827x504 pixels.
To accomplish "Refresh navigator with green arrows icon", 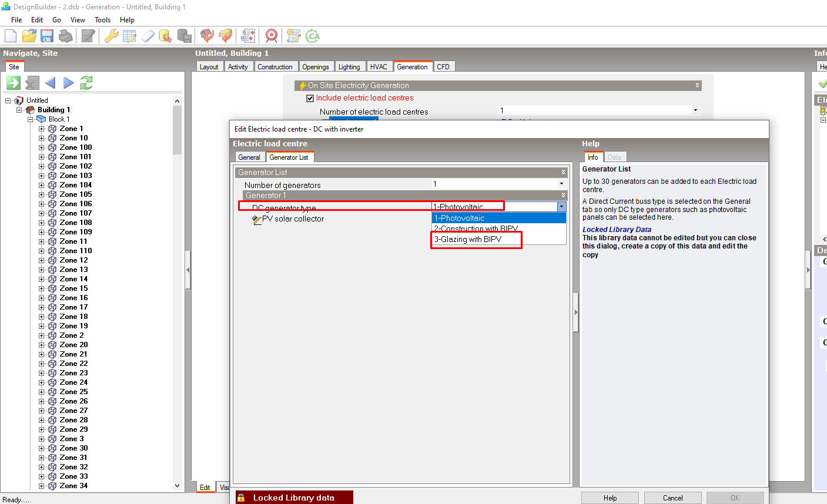I will pyautogui.click(x=86, y=83).
